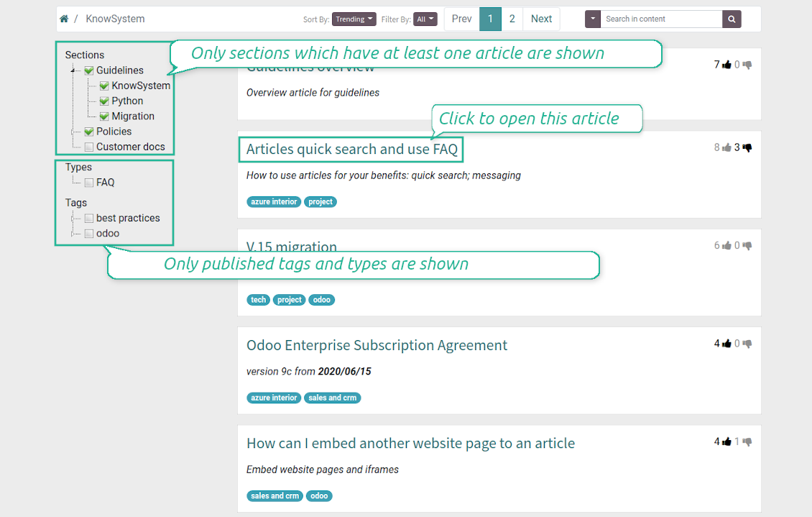Click azure interior tag on Subscription Agreement
The height and width of the screenshot is (517, 812).
(274, 398)
